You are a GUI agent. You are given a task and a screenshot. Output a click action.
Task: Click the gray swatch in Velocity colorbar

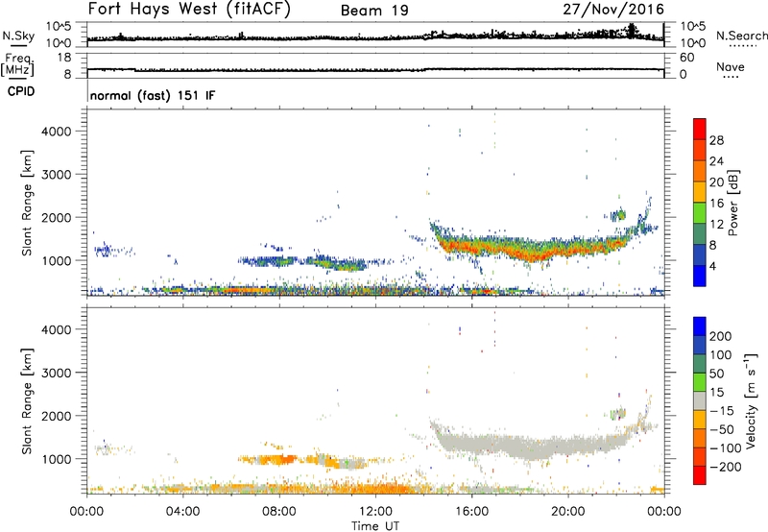(700, 401)
